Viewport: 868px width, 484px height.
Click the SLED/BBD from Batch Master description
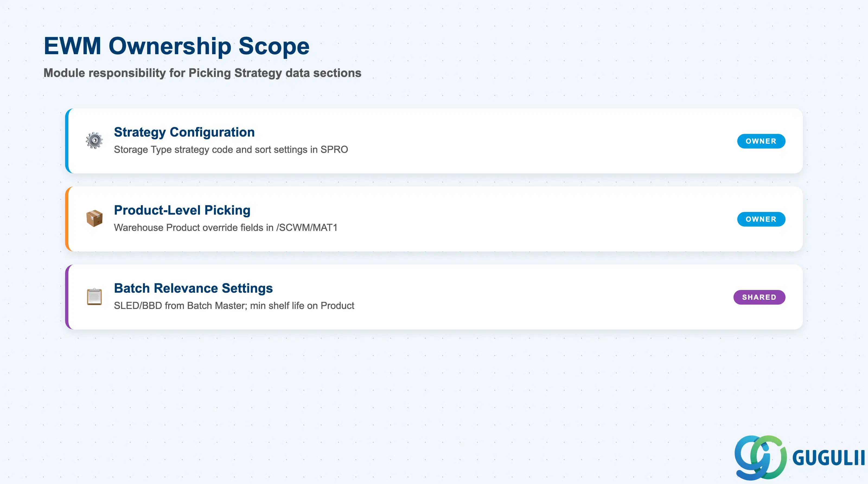pos(234,306)
